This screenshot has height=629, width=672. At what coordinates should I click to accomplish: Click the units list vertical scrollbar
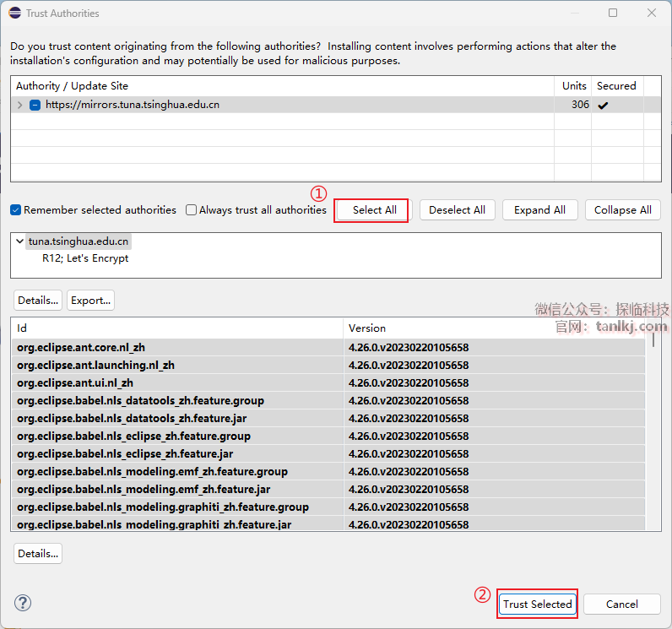(653, 338)
